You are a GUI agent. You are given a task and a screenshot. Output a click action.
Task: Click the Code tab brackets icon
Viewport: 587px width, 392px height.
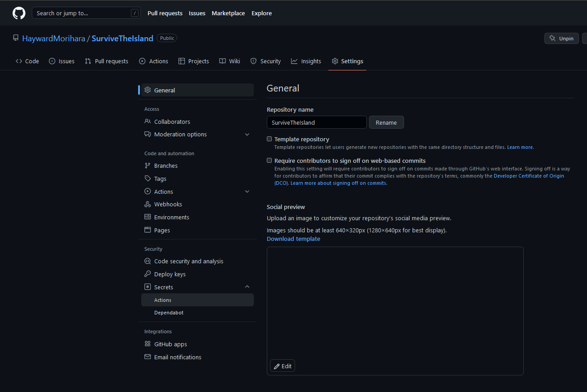tap(19, 61)
